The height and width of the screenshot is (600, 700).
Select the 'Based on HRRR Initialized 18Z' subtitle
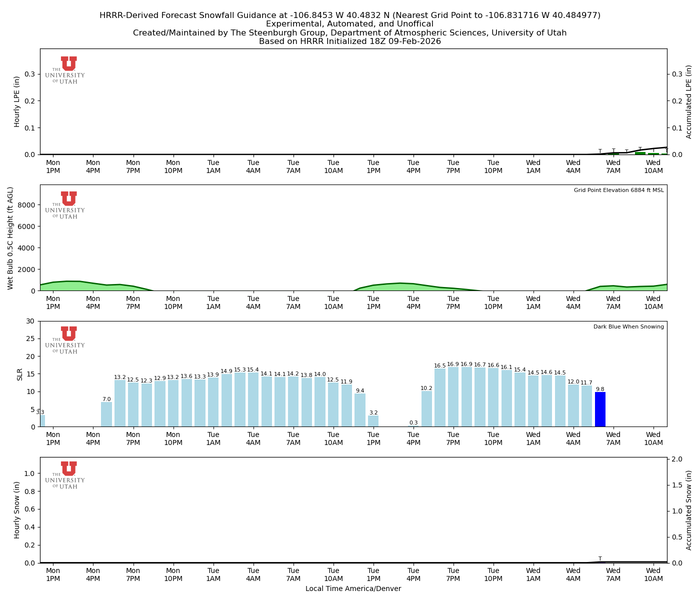pyautogui.click(x=350, y=41)
